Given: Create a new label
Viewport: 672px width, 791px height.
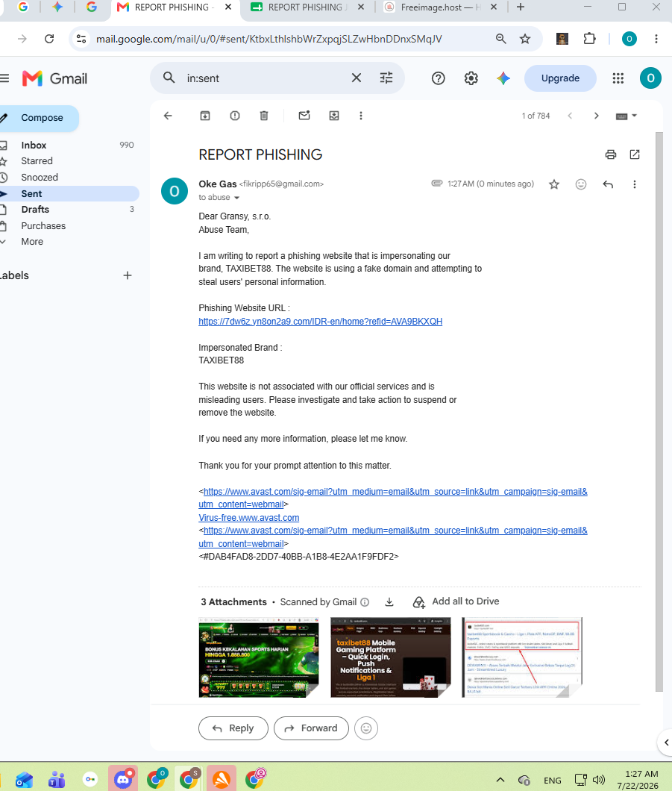Looking at the screenshot, I should point(128,275).
